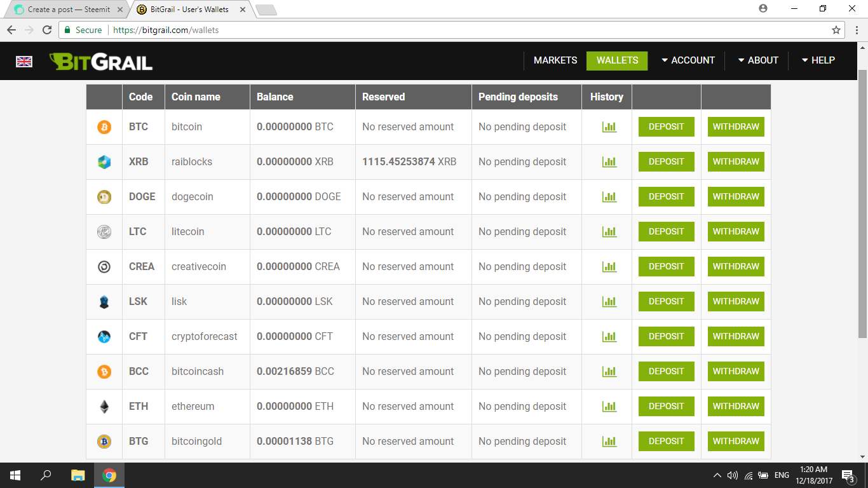Open the BTC history chart icon
868x488 pixels.
point(609,127)
